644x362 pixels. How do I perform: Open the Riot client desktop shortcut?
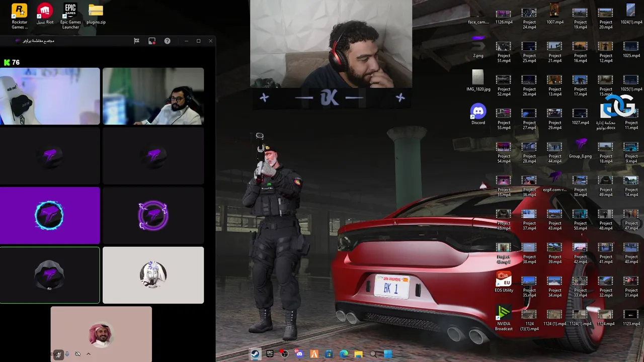click(x=45, y=14)
